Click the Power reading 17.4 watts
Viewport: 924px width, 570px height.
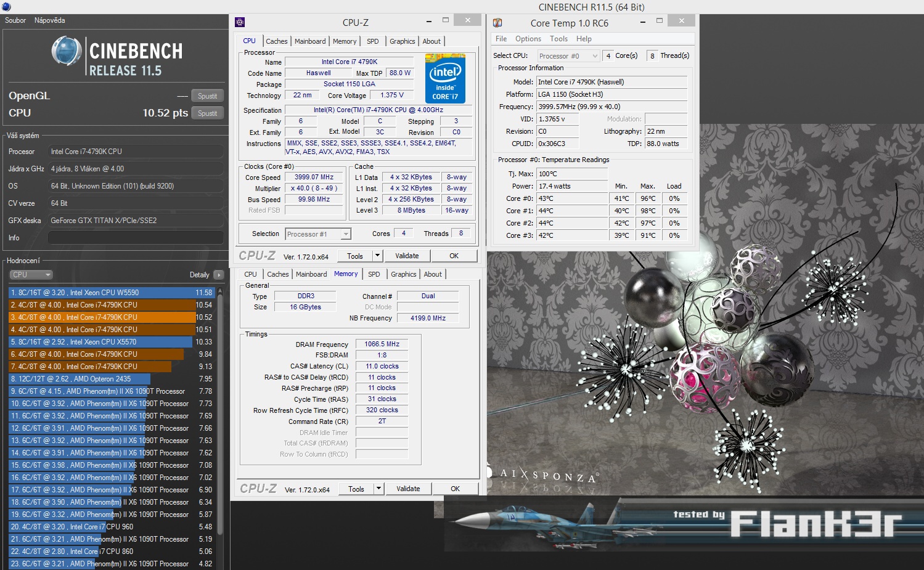(572, 187)
